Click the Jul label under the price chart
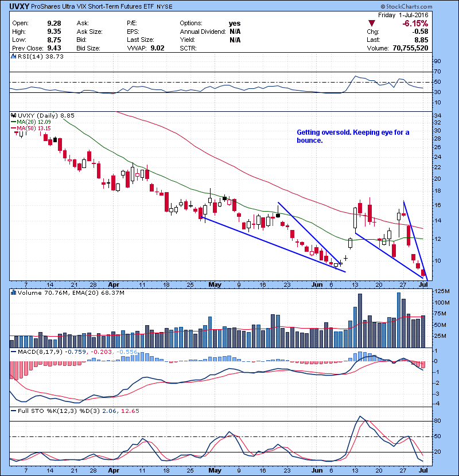This screenshot has height=476, width=459. pyautogui.click(x=423, y=285)
